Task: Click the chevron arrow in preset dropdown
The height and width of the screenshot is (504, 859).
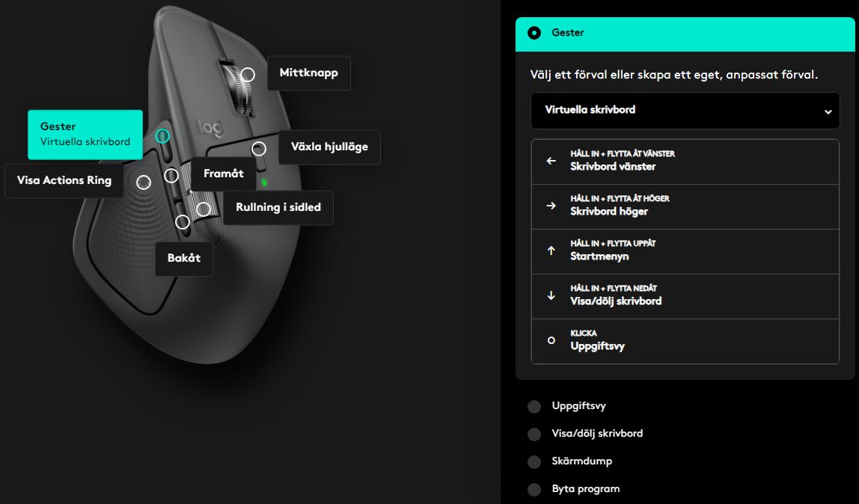Action: pyautogui.click(x=828, y=111)
